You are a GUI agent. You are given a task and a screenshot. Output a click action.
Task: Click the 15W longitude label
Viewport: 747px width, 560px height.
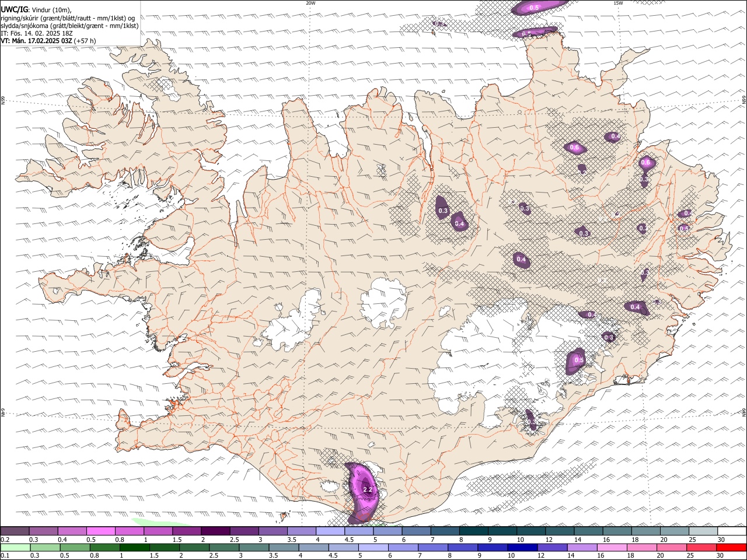[618, 3]
